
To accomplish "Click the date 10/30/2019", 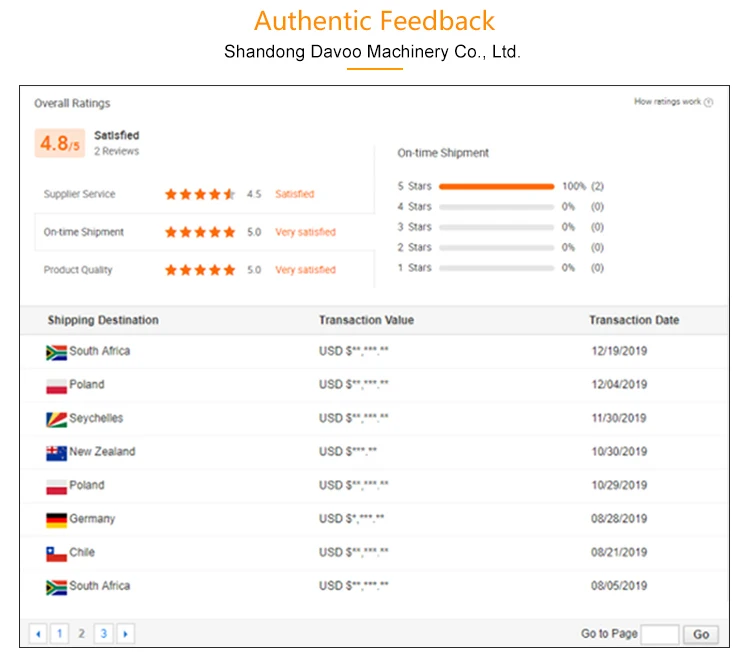I will point(619,451).
